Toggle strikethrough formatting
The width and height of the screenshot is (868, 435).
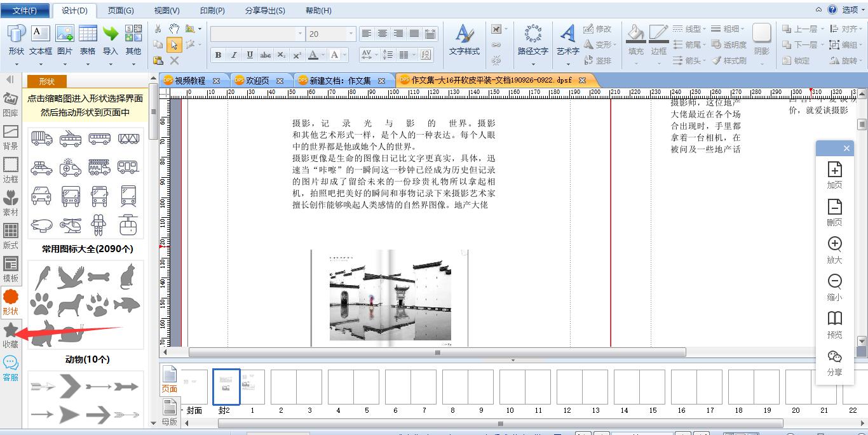[266, 55]
